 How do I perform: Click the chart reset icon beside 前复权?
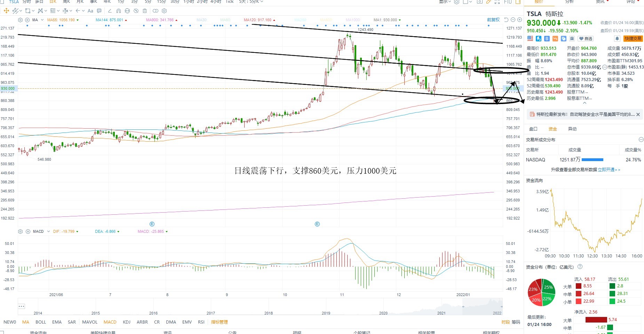506,20
